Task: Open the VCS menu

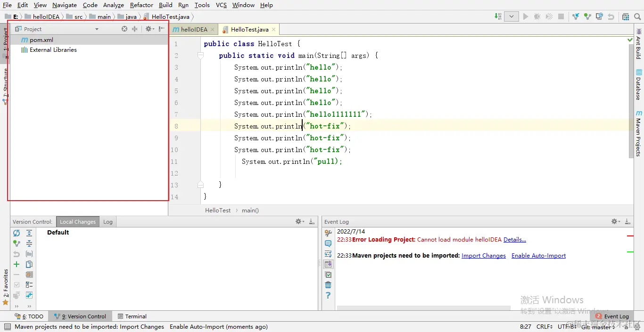Action: pos(221,5)
